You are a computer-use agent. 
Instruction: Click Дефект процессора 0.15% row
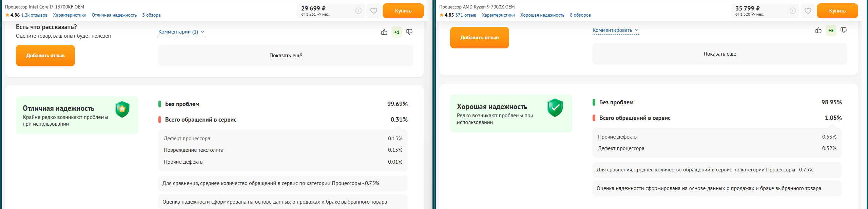click(283, 139)
